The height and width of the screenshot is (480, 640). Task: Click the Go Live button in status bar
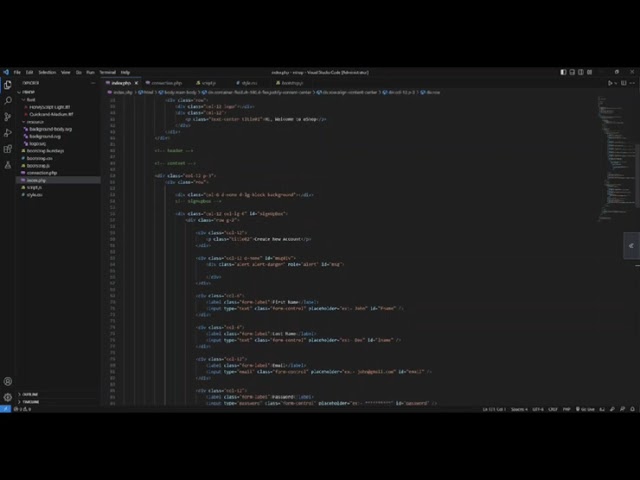pos(585,409)
